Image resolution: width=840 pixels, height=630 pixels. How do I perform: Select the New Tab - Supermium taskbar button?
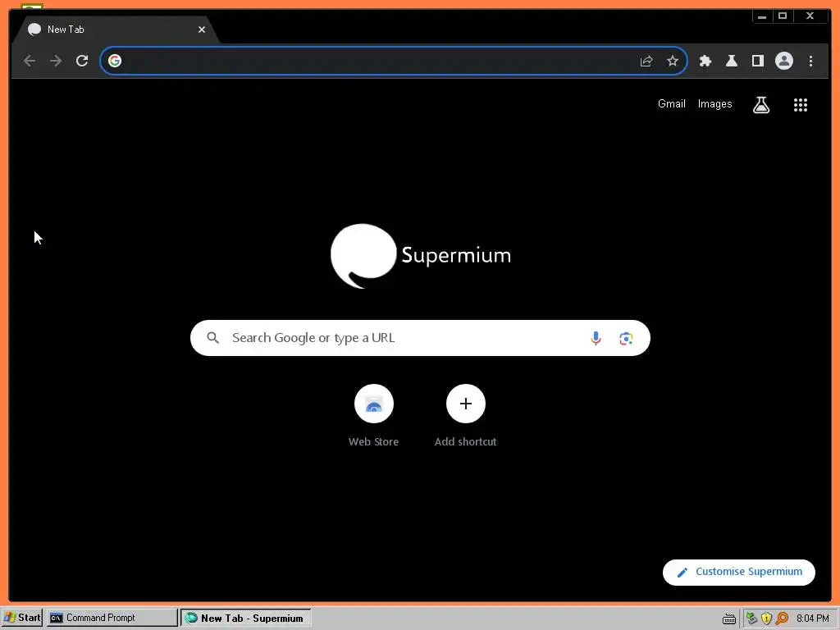[x=245, y=618]
